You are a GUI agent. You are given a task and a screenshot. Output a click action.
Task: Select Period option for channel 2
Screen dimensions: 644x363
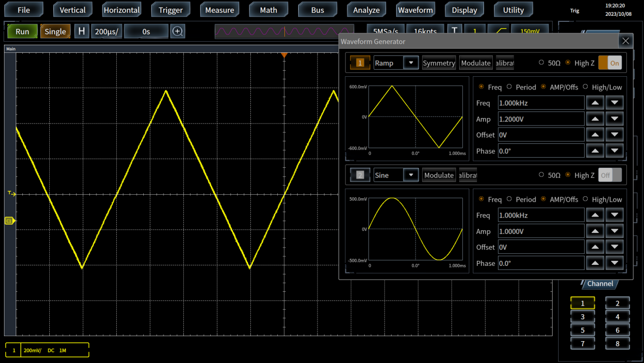pos(509,199)
